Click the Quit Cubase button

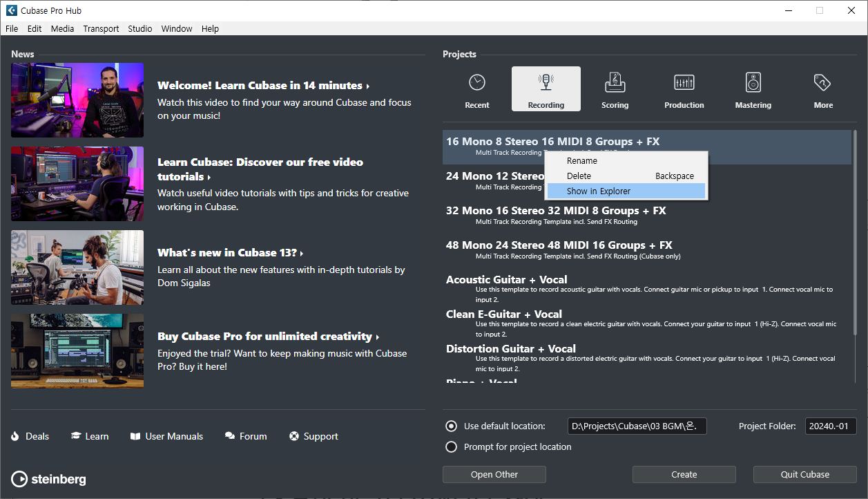click(x=805, y=475)
